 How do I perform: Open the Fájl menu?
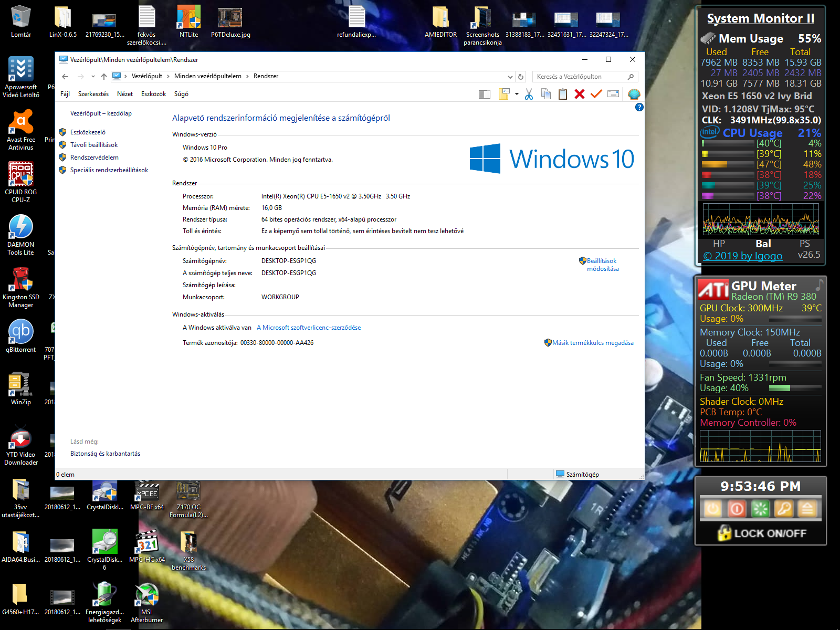65,94
